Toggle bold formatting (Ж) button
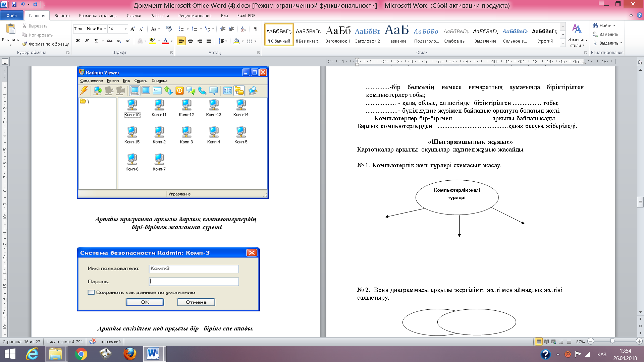 point(78,41)
